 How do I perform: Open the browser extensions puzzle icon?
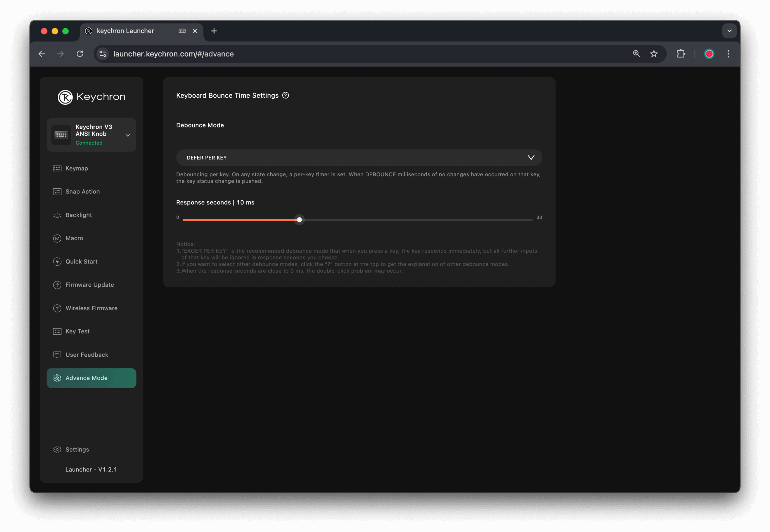(681, 54)
